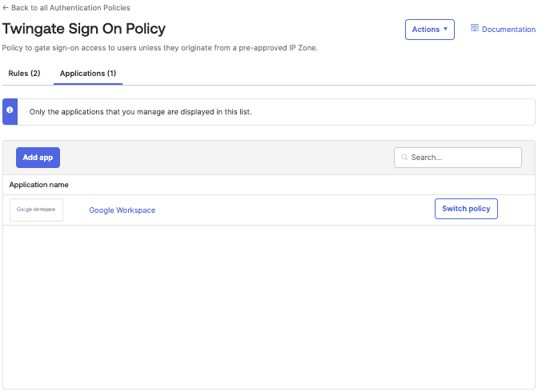This screenshot has width=538, height=392.
Task: Switch to the Rules (2) tab
Action: (24, 74)
